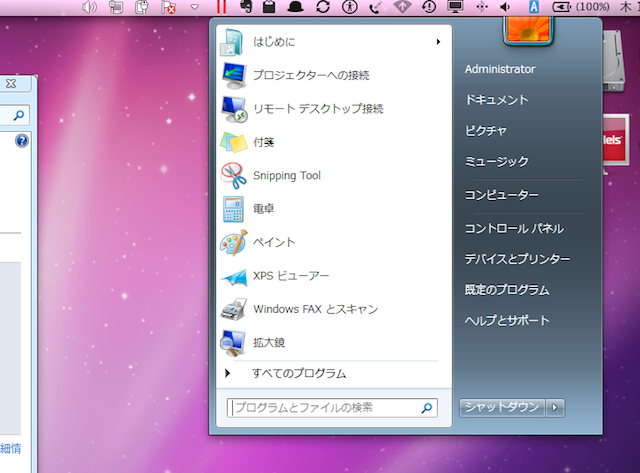This screenshot has height=473, width=640.
Task: Open the Administrator user folder
Action: tap(500, 69)
